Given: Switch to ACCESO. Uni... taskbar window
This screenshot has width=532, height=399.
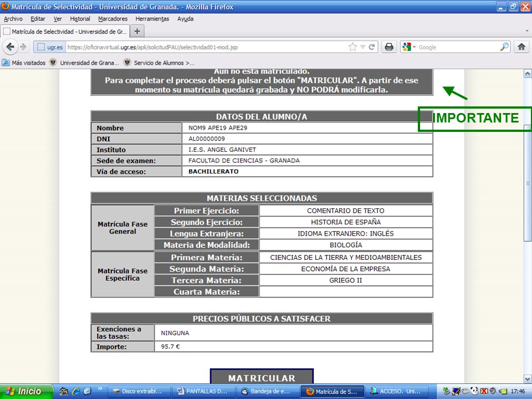Looking at the screenshot, I should (396, 391).
